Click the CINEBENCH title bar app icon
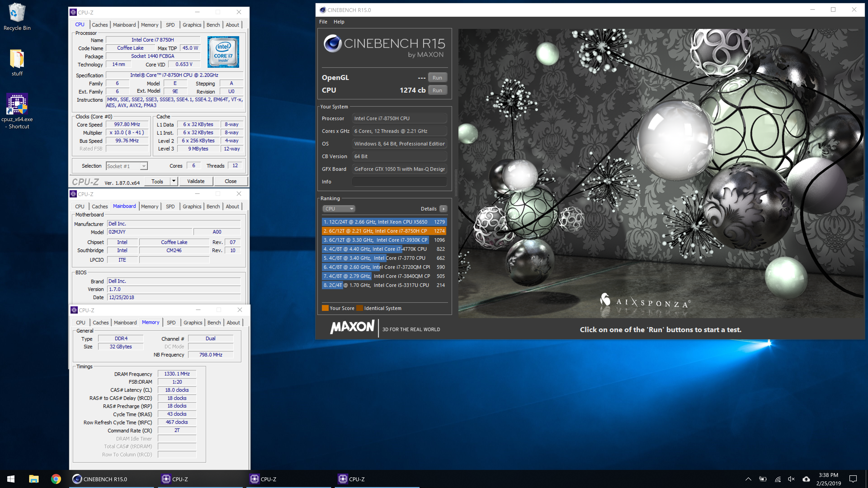This screenshot has height=488, width=868. [323, 10]
